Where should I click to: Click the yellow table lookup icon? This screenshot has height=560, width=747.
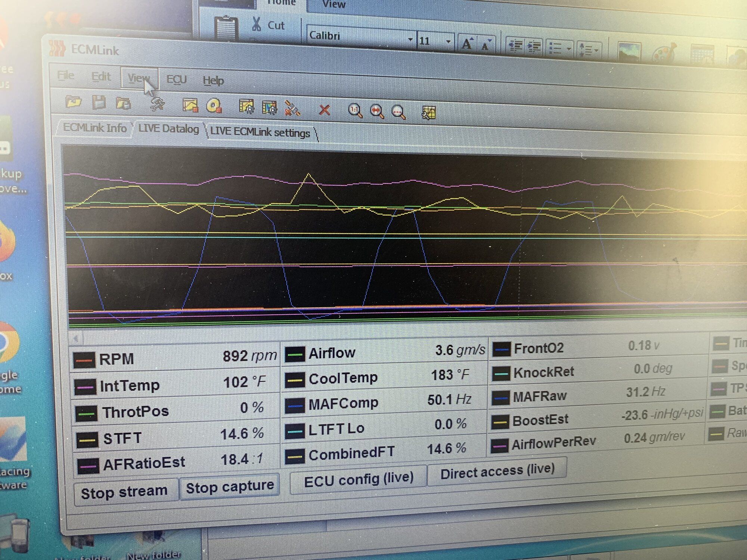point(428,113)
